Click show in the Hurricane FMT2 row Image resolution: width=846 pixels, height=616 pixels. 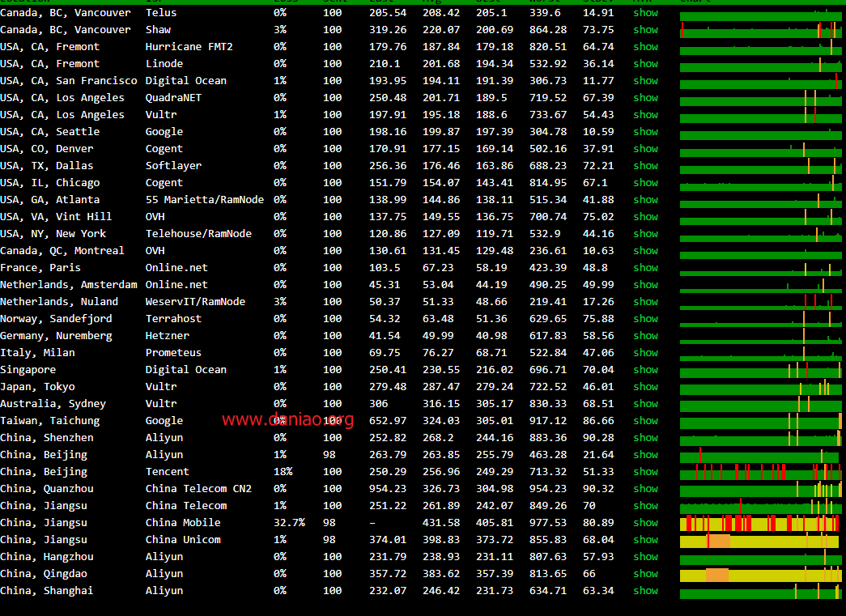pyautogui.click(x=645, y=46)
